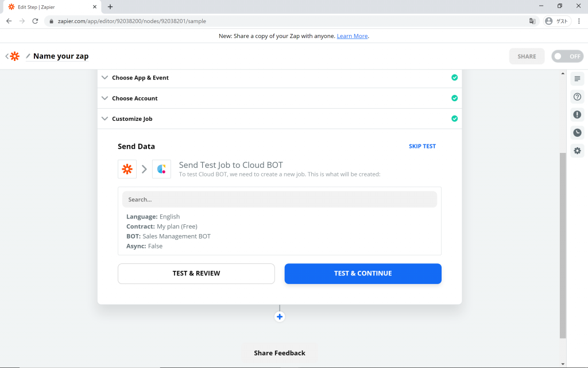The image size is (588, 368).
Task: Click the site lock icon
Action: pyautogui.click(x=51, y=21)
